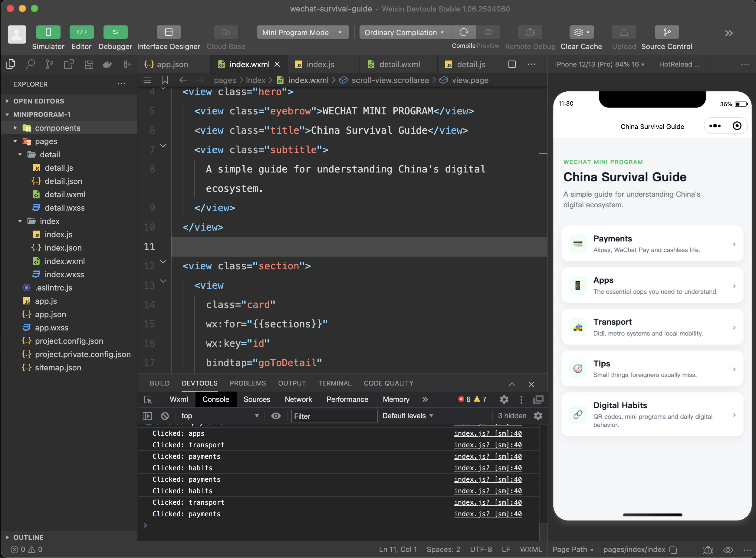
Task: Open the Ordinary Compilation dropdown
Action: tap(404, 32)
